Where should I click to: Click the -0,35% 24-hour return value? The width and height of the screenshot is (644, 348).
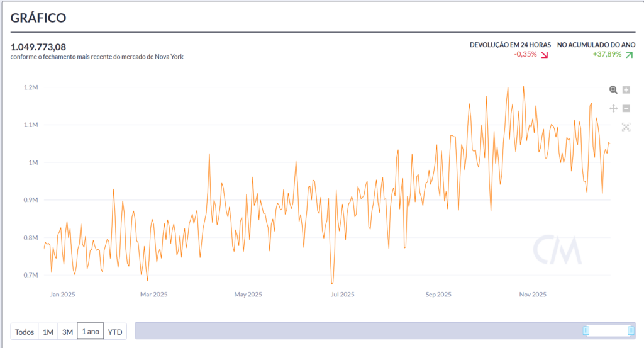point(525,55)
